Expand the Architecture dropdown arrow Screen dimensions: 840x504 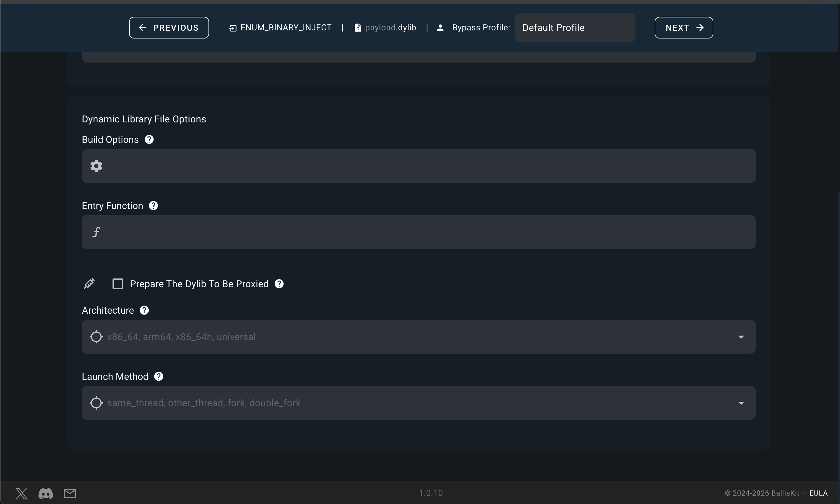[741, 337]
